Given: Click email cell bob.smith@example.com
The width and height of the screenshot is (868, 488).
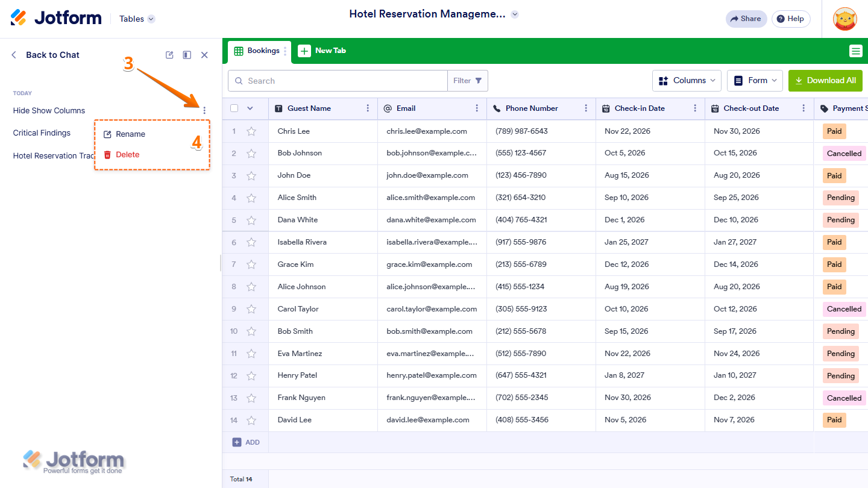Looking at the screenshot, I should pyautogui.click(x=432, y=331).
